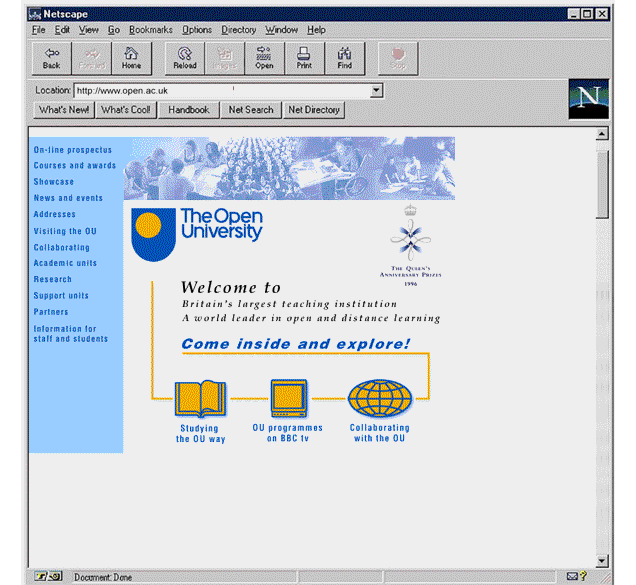Open Find in toolbar
The height and width of the screenshot is (585, 636).
point(344,59)
